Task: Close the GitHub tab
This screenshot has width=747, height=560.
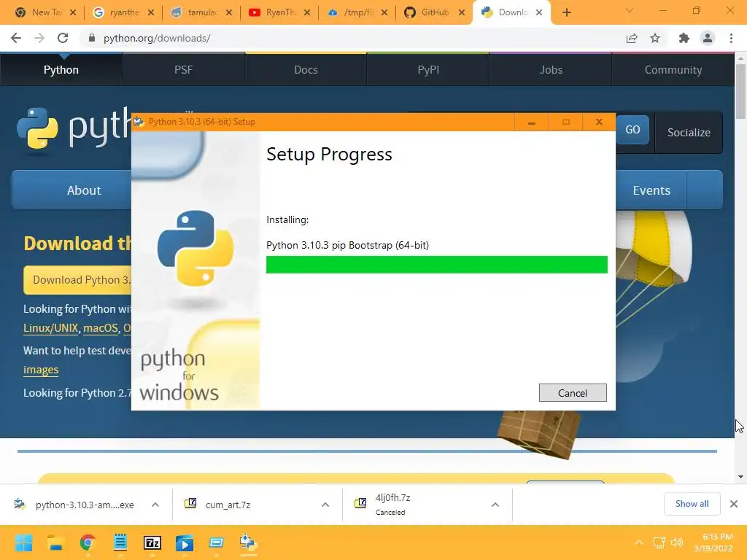Action: click(462, 12)
